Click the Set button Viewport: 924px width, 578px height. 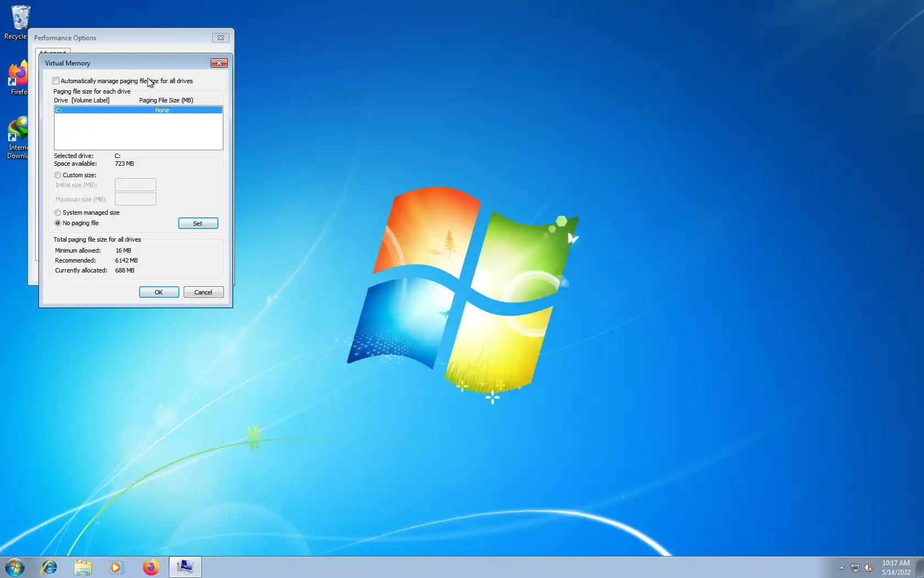pyautogui.click(x=198, y=223)
